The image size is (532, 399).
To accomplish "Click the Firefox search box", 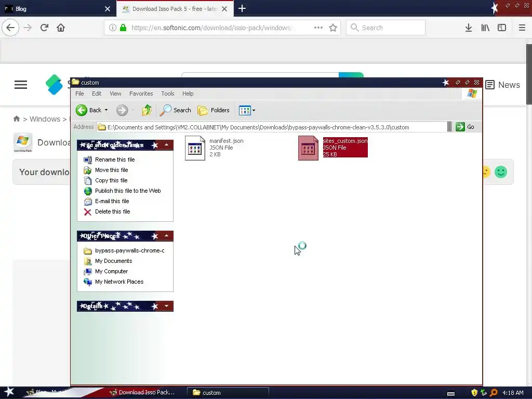I will point(386,28).
